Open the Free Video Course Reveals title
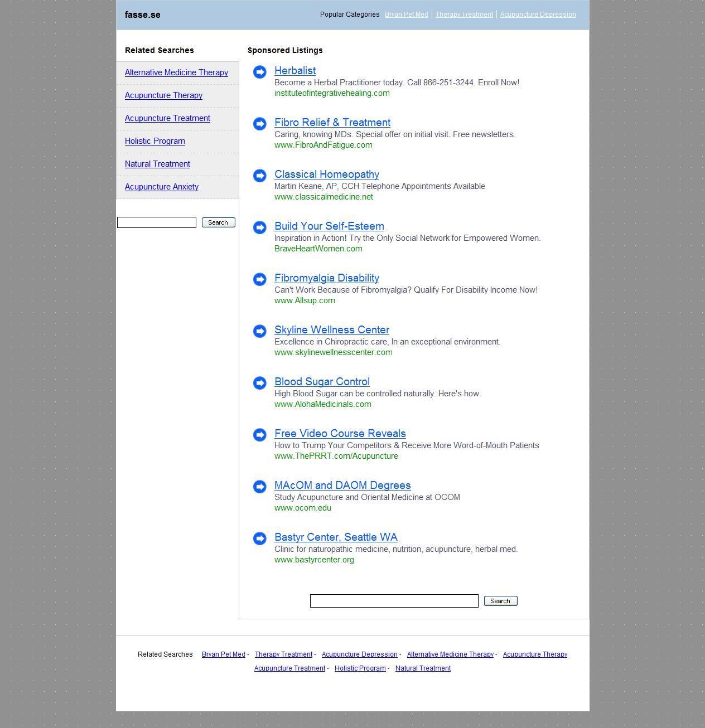Screen dimensions: 705x728 (340, 434)
